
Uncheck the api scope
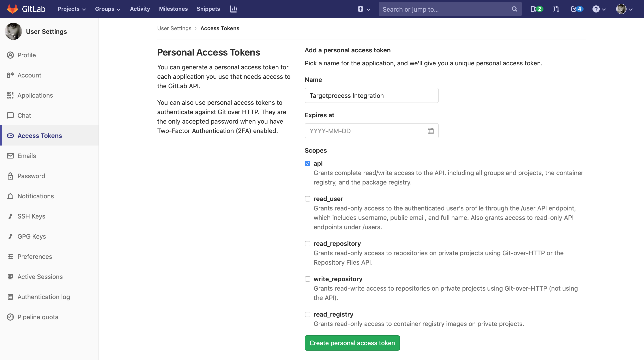[x=307, y=163]
